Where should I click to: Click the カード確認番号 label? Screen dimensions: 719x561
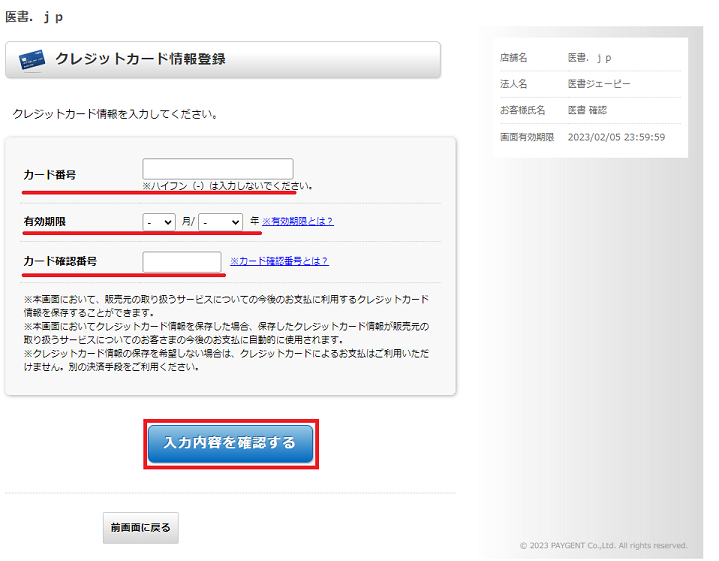tap(60, 261)
